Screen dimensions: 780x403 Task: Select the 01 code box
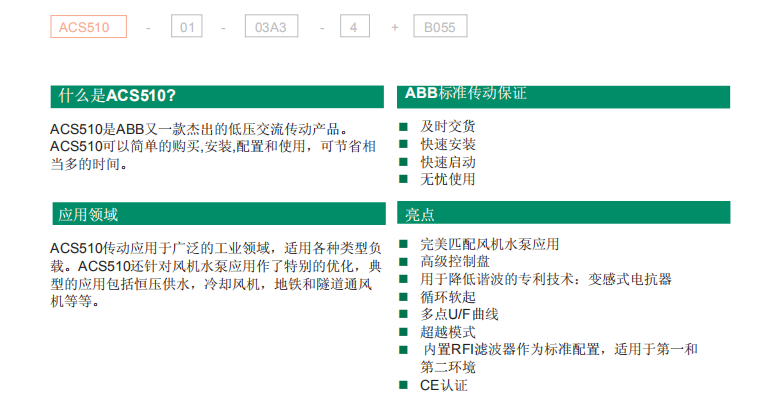click(187, 26)
